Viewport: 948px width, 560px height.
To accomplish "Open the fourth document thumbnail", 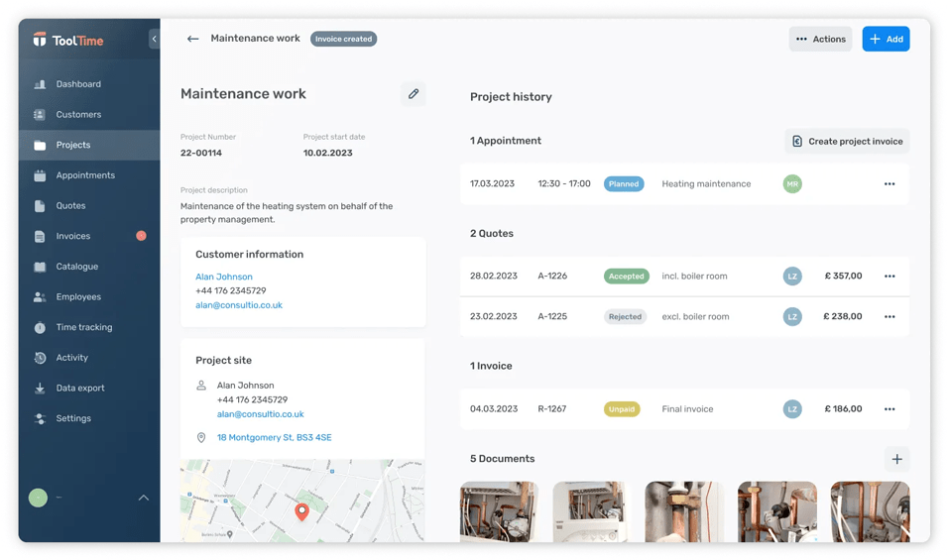I will 777,511.
